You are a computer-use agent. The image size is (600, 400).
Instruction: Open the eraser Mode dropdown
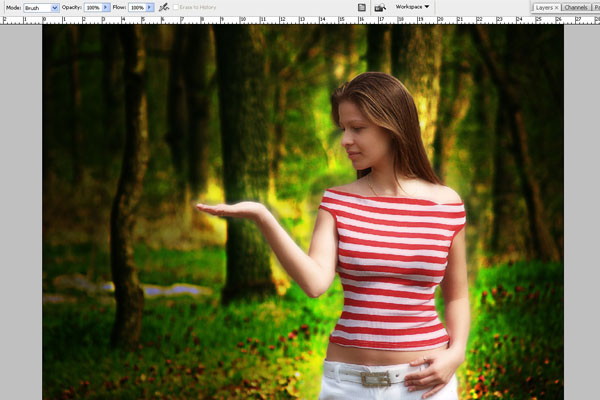[x=41, y=7]
